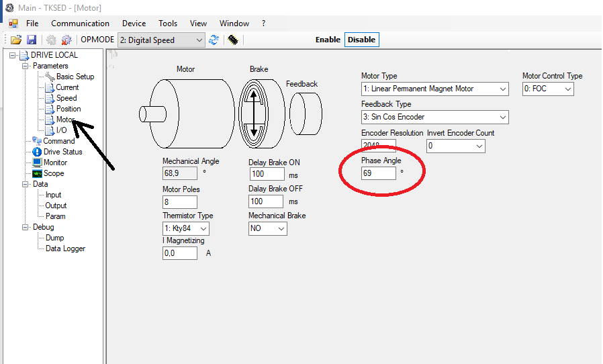The image size is (603, 364).
Task: Open the Communication menu
Action: click(80, 24)
